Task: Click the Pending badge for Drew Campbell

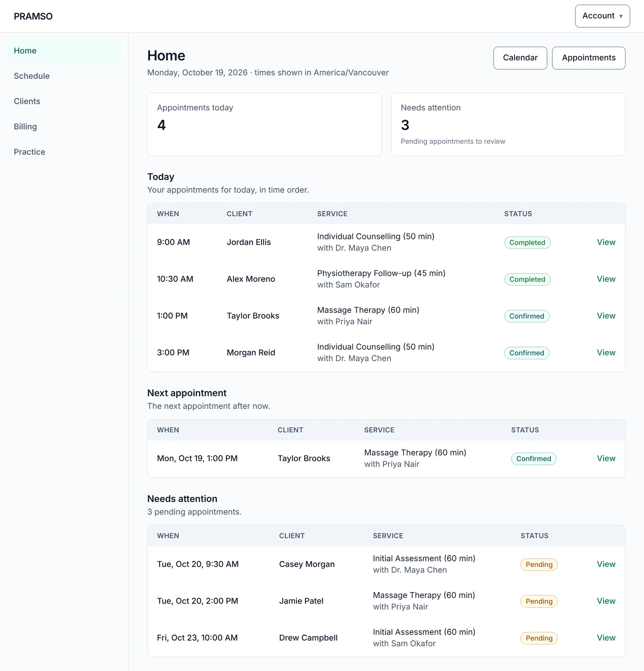Action: 539,638
